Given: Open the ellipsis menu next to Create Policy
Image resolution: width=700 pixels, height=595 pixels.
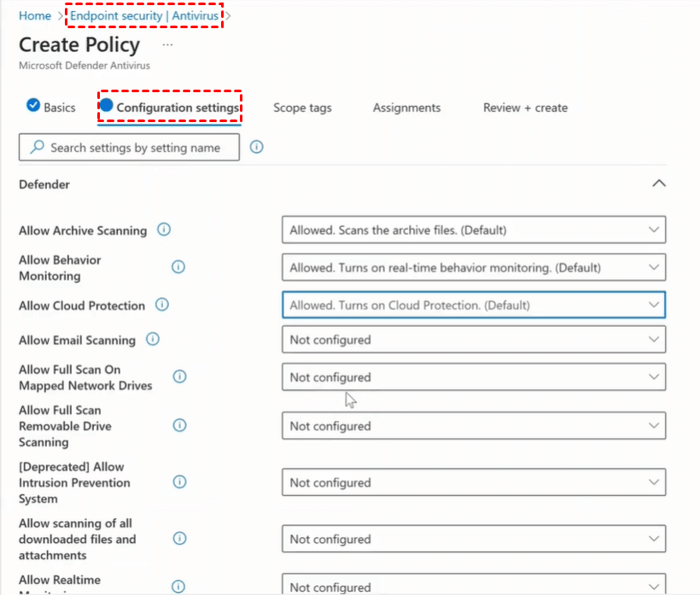Looking at the screenshot, I should [x=167, y=44].
